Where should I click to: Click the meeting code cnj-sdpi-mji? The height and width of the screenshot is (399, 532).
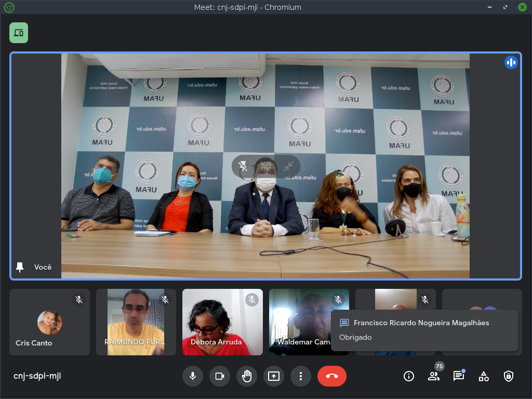tap(37, 376)
